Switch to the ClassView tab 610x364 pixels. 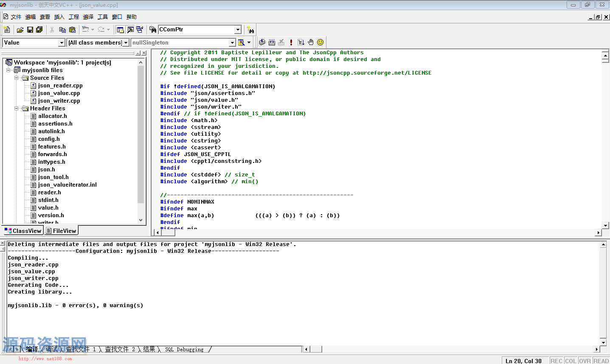[x=23, y=231]
